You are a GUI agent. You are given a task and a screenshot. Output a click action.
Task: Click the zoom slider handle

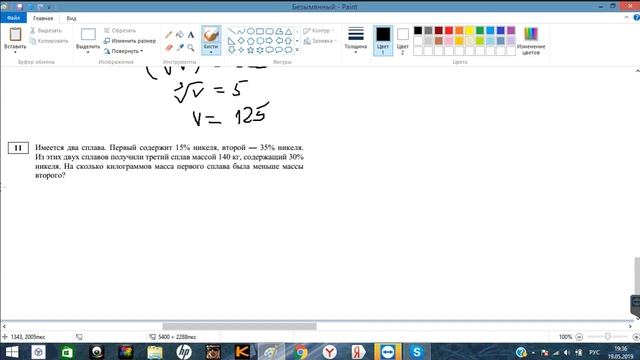coord(607,337)
